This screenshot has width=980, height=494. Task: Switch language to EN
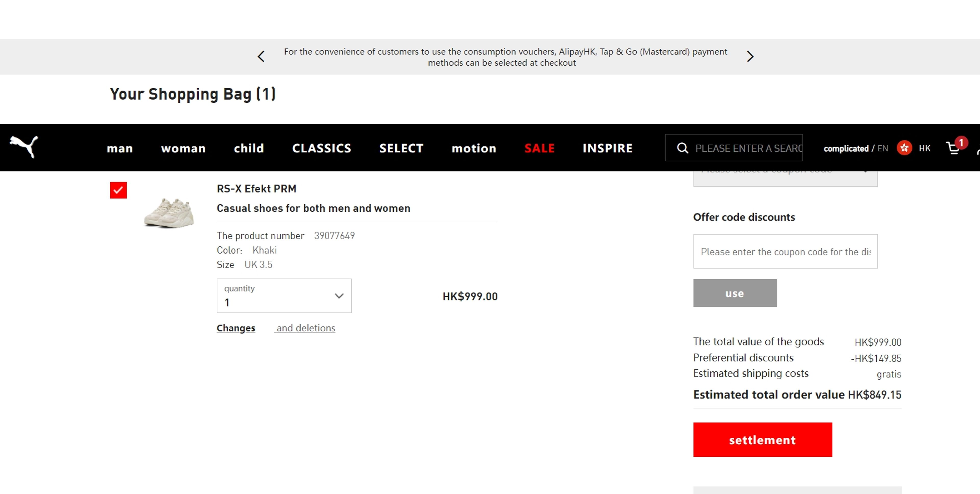(x=883, y=148)
